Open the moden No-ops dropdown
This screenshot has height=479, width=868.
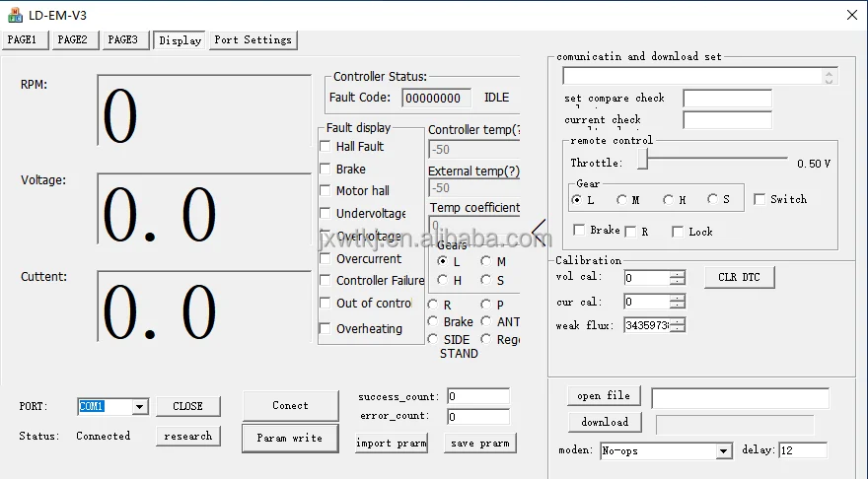[x=723, y=451]
